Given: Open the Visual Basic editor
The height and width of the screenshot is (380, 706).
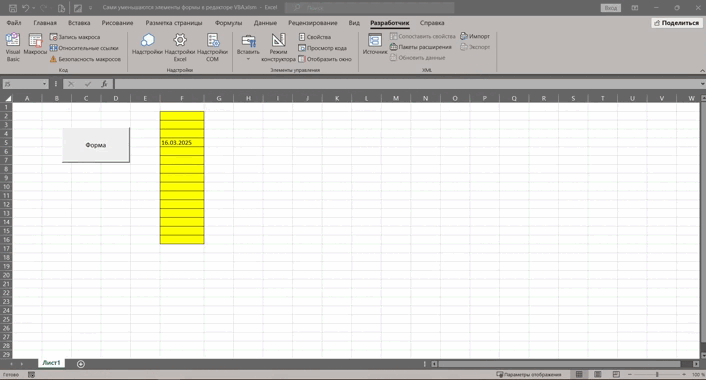Looking at the screenshot, I should coord(13,47).
